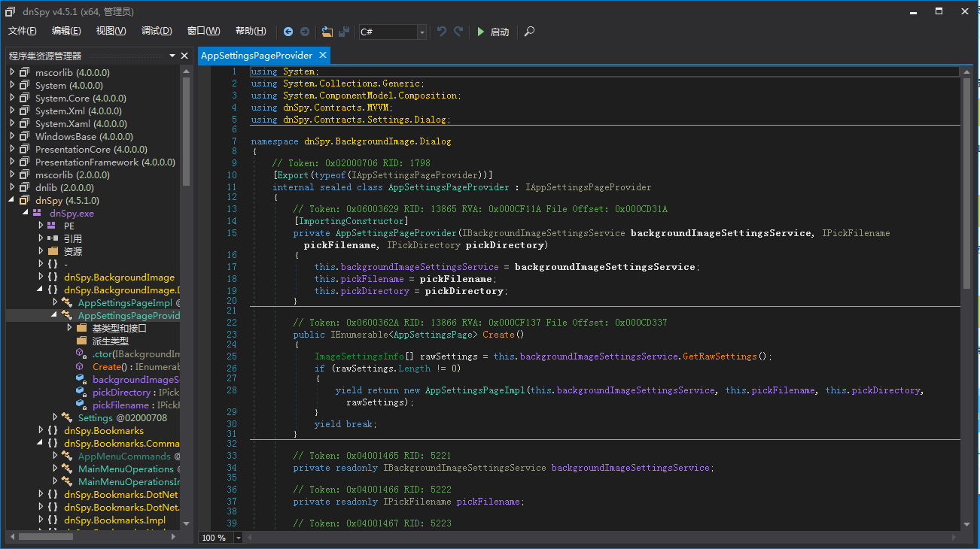Screen dimensions: 980x549
Task: Click the navigate forward arrow icon
Action: (305, 32)
